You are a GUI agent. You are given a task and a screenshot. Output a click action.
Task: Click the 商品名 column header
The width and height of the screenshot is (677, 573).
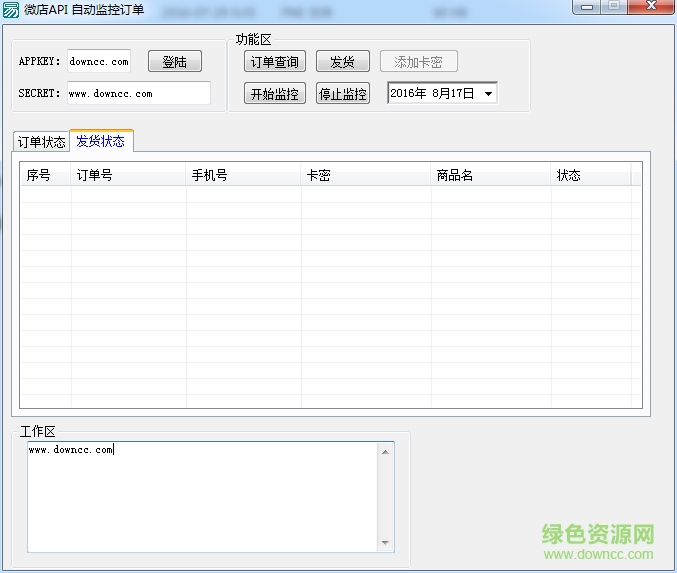tap(491, 175)
